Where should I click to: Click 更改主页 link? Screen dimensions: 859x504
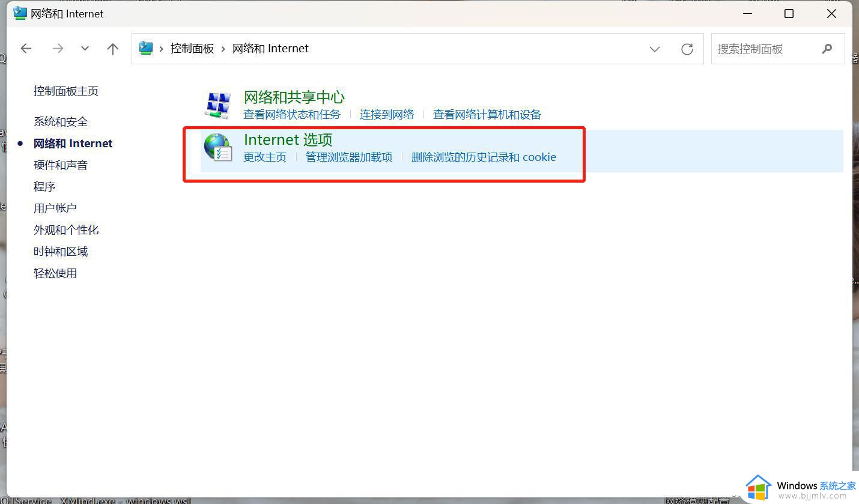265,157
